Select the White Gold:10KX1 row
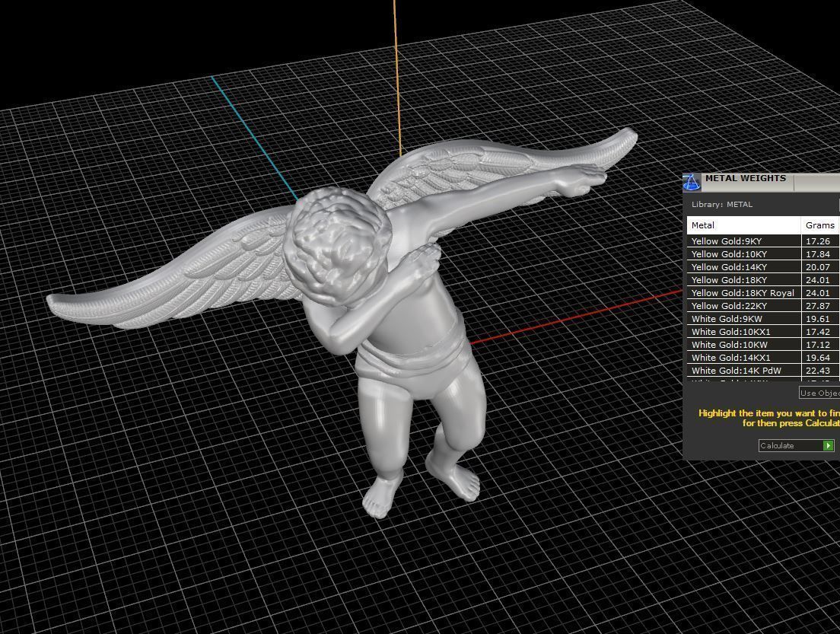Image resolution: width=840 pixels, height=634 pixels. coord(763,331)
